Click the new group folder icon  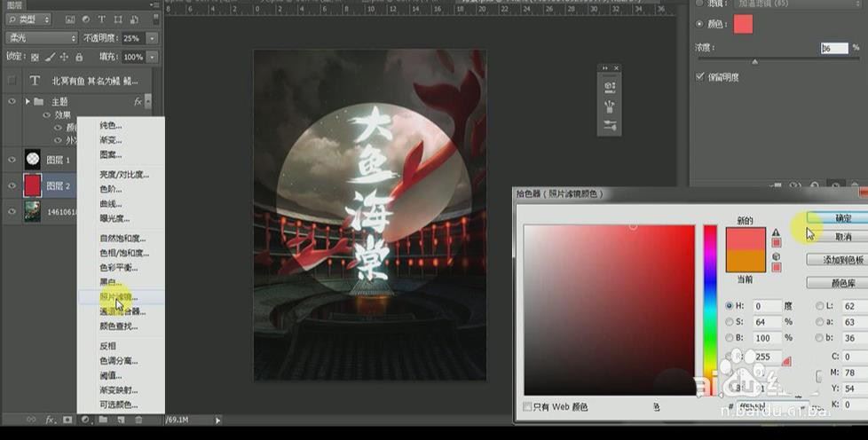point(103,420)
